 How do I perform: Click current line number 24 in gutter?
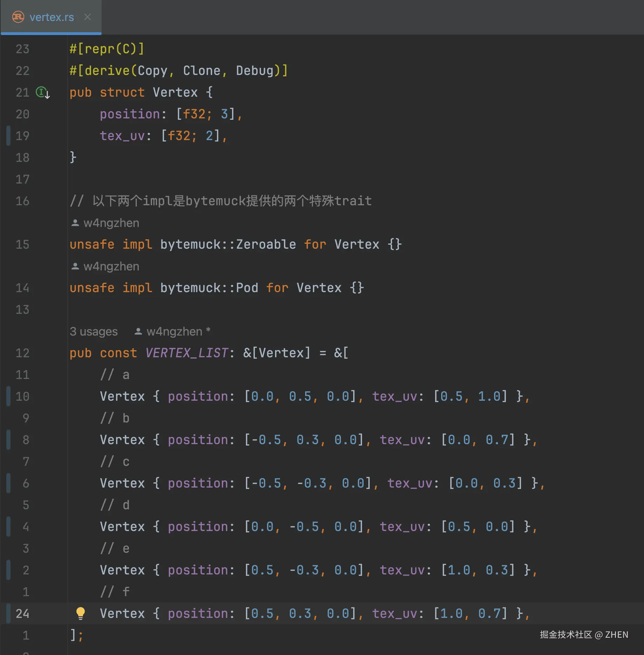22,613
